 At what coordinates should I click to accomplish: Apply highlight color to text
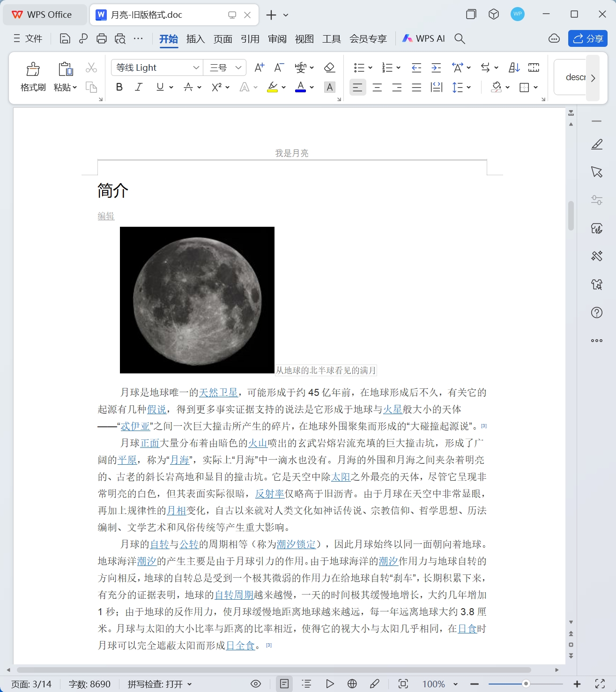[x=273, y=87]
